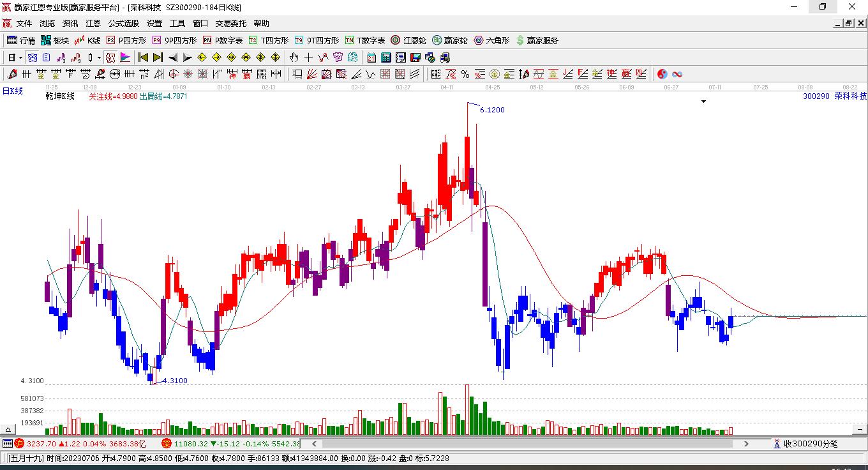Click the percent sign drawing tool
Image resolution: width=868 pixels, height=470 pixels.
coord(465,74)
